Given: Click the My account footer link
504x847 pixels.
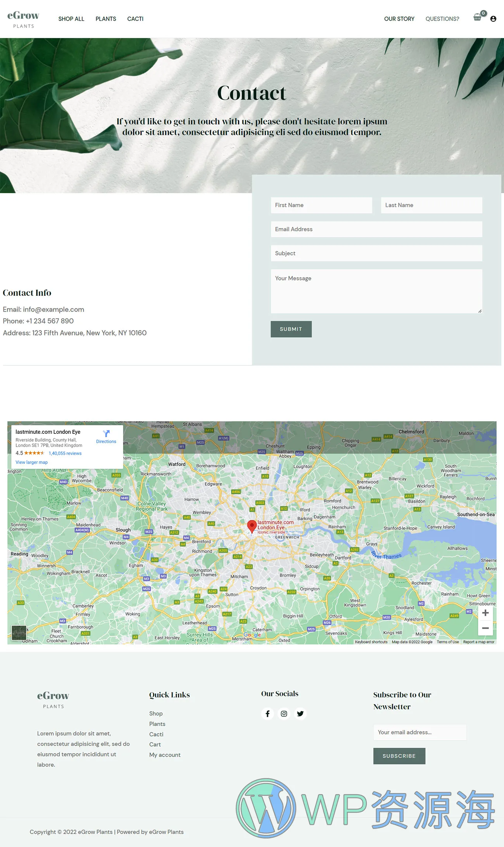Looking at the screenshot, I should tap(165, 755).
